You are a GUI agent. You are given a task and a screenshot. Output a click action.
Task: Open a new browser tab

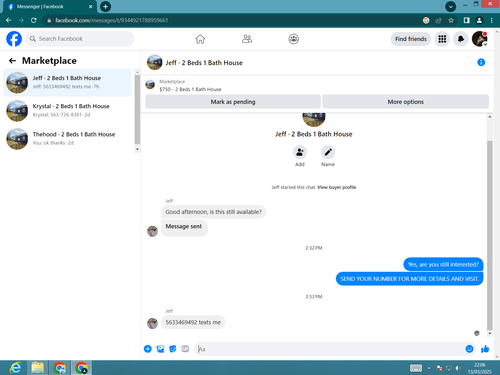tap(105, 6)
